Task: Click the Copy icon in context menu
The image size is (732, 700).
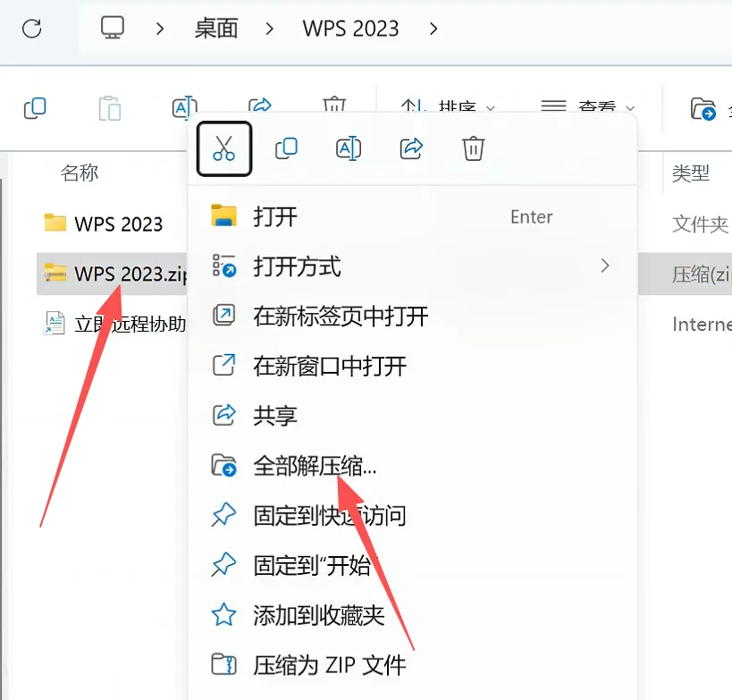Action: [x=287, y=148]
